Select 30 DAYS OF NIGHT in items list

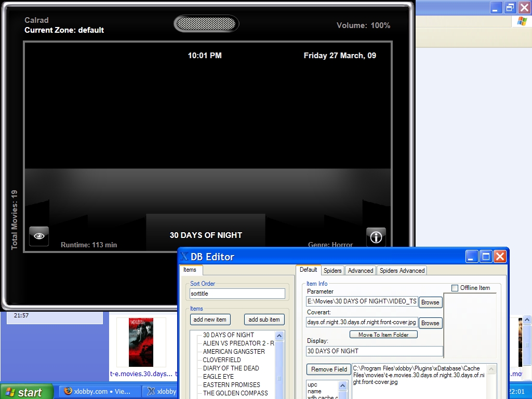(229, 335)
